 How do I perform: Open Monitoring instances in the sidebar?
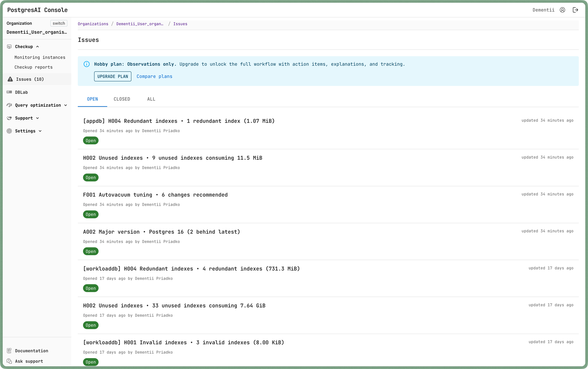click(40, 57)
